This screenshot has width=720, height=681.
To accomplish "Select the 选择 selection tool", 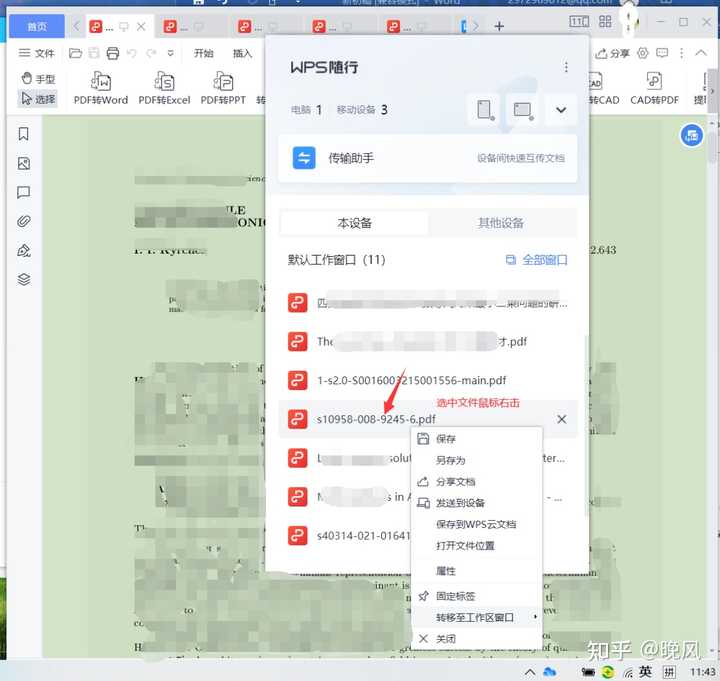I will tap(39, 98).
